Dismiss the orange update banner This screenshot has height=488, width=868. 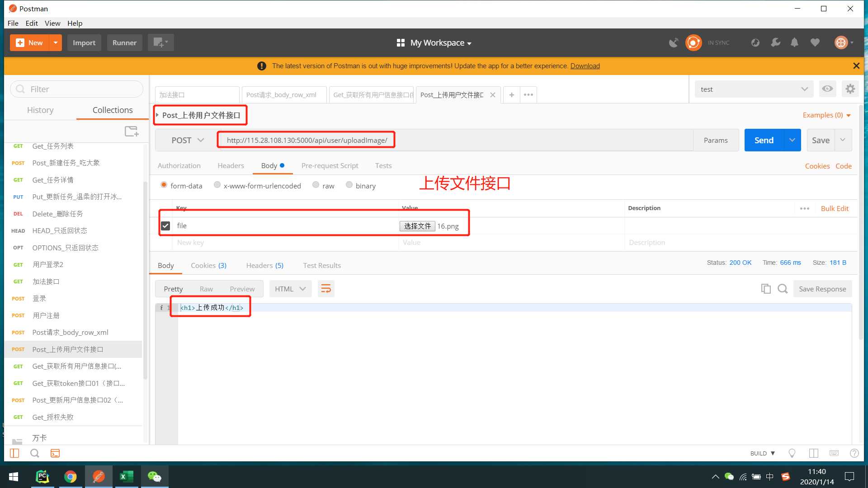pyautogui.click(x=856, y=66)
